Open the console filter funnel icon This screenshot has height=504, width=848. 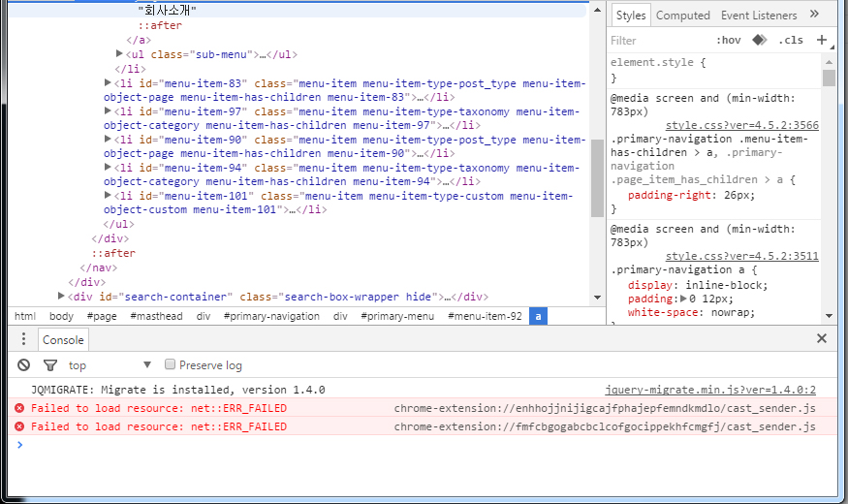click(x=50, y=365)
